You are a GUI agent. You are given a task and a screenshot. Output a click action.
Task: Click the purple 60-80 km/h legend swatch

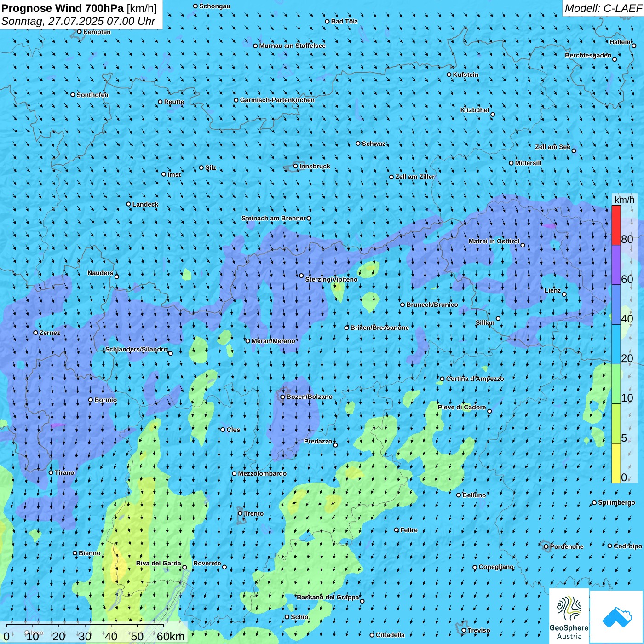tap(616, 265)
